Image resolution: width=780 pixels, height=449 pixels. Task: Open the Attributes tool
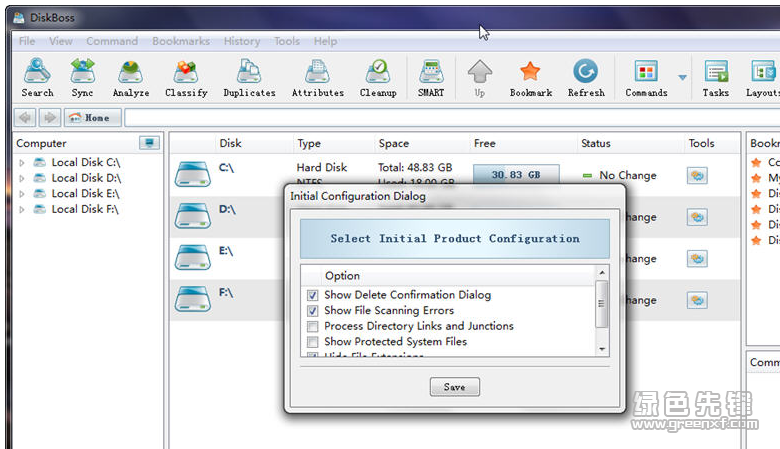[317, 78]
